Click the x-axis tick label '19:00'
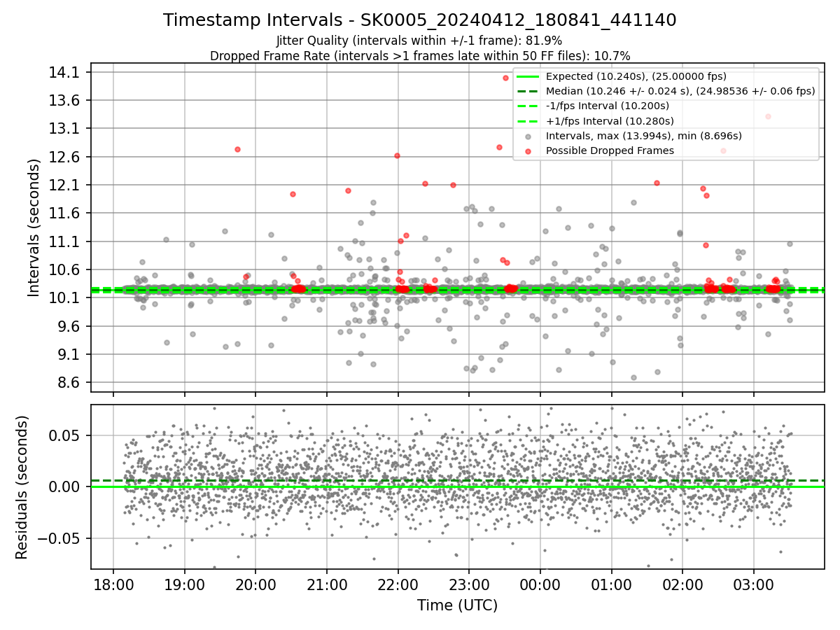The width and height of the screenshot is (840, 630). click(x=185, y=584)
